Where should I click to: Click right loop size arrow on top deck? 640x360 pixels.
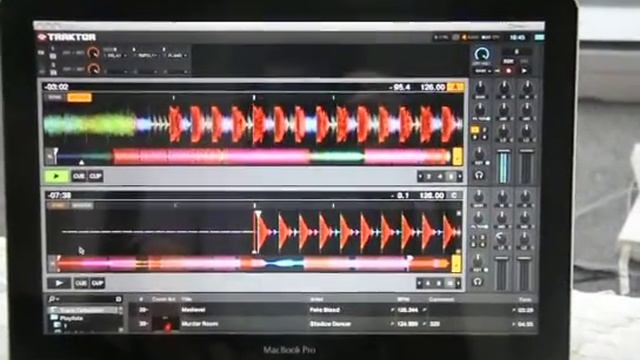(460, 176)
